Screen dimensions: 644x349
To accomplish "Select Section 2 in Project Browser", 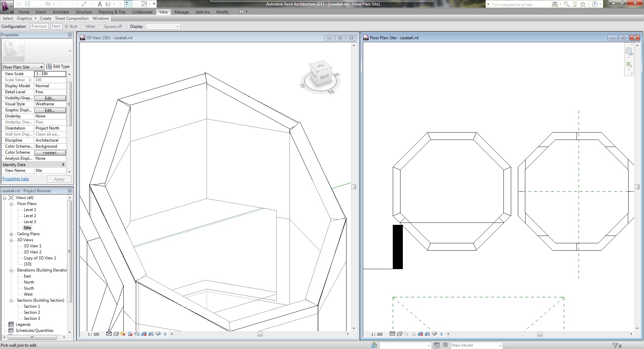I will pyautogui.click(x=32, y=312).
